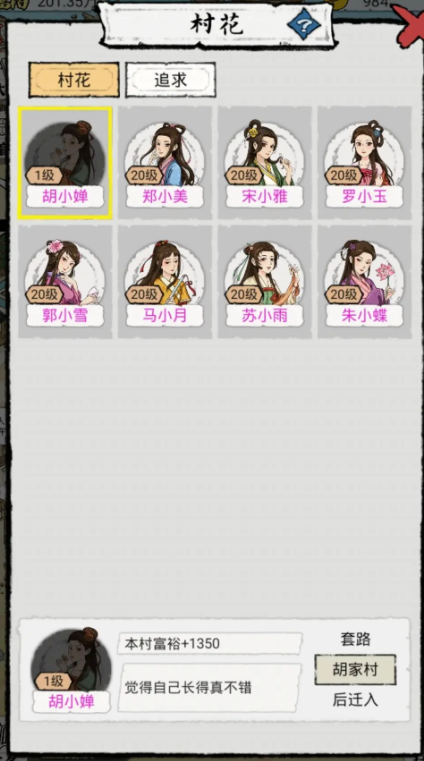The width and height of the screenshot is (424, 761).
Task: Select 苏小雨 character portrait
Action: point(265,282)
